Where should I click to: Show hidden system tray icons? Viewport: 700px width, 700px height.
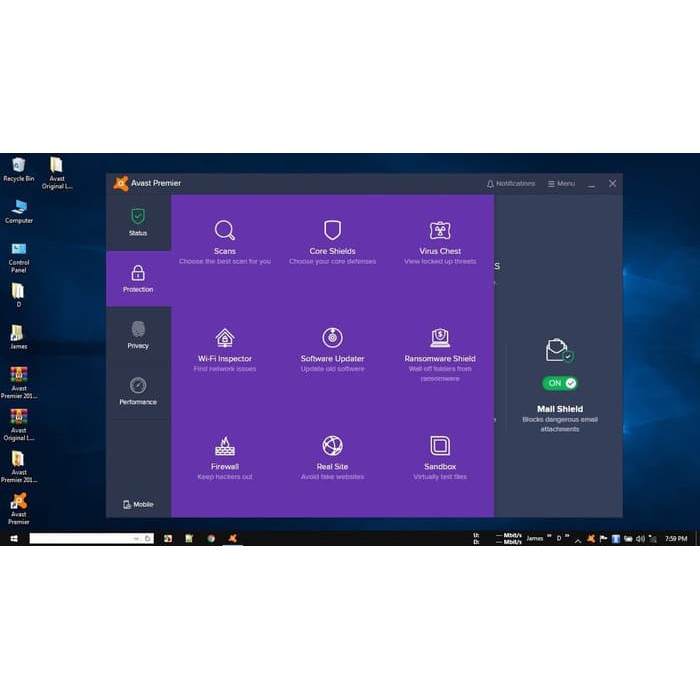click(x=578, y=540)
